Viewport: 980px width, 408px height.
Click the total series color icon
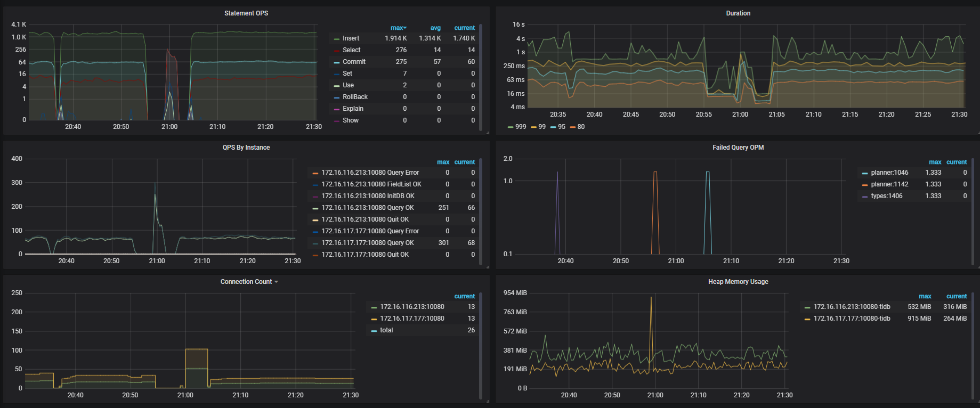point(374,331)
